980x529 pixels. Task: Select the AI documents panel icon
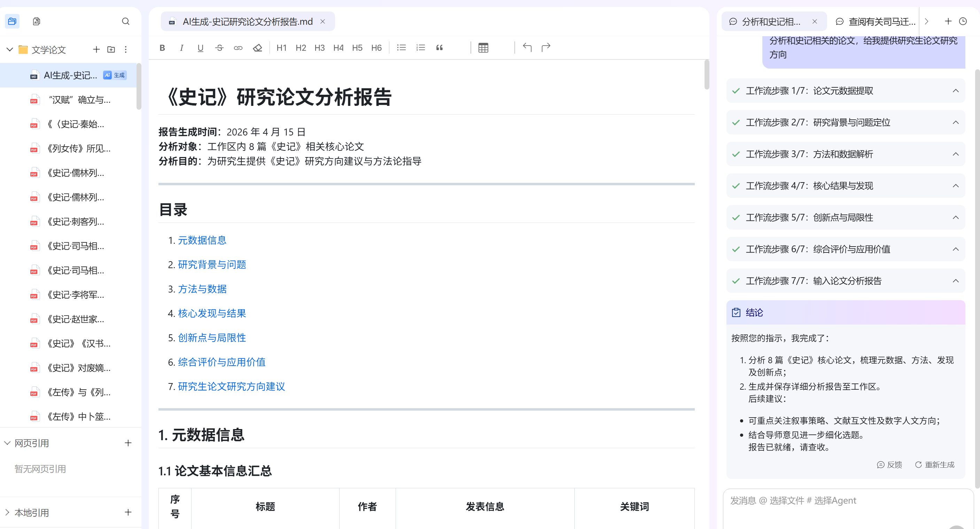pos(36,21)
